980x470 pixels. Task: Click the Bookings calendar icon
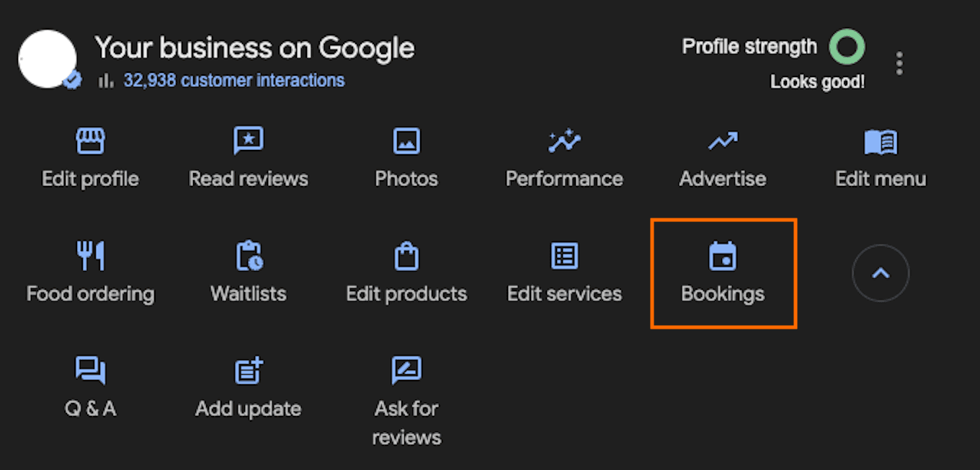click(723, 256)
